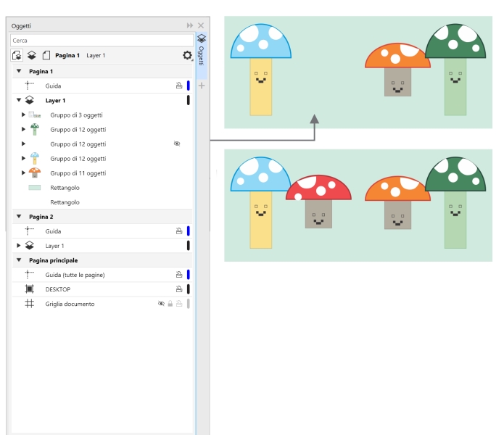Select the Gruppo di 11 oggetti item
The width and height of the screenshot is (504, 435).
pyautogui.click(x=78, y=173)
